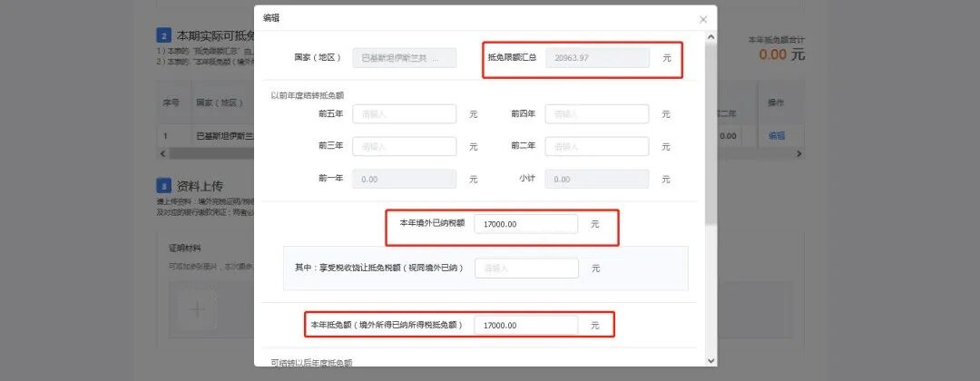This screenshot has height=381, width=980.
Task: Click the 本年抵免额合计 0.00 元 amount
Action: coord(782,54)
